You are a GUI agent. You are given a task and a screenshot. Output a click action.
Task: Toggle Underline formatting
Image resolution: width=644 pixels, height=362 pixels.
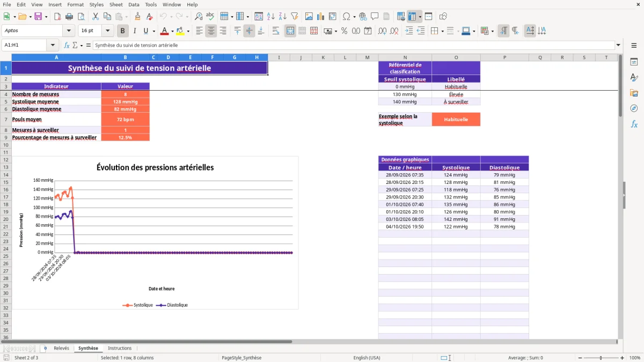[x=146, y=31]
